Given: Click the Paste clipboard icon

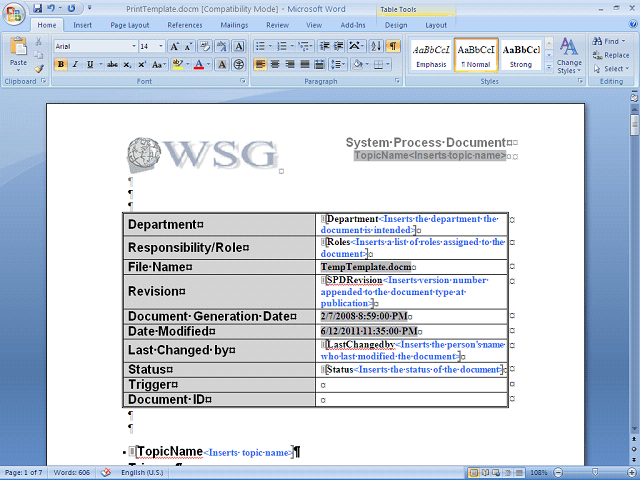Looking at the screenshot, I should coord(18,47).
